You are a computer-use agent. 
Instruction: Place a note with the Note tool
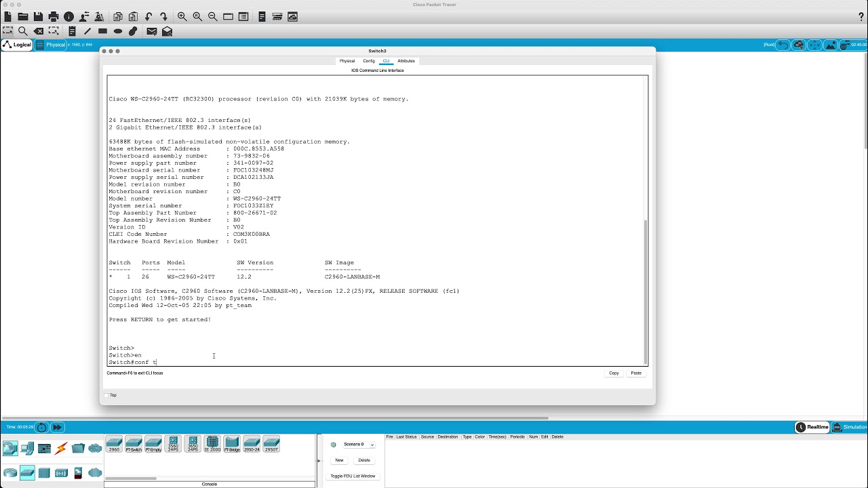point(72,31)
